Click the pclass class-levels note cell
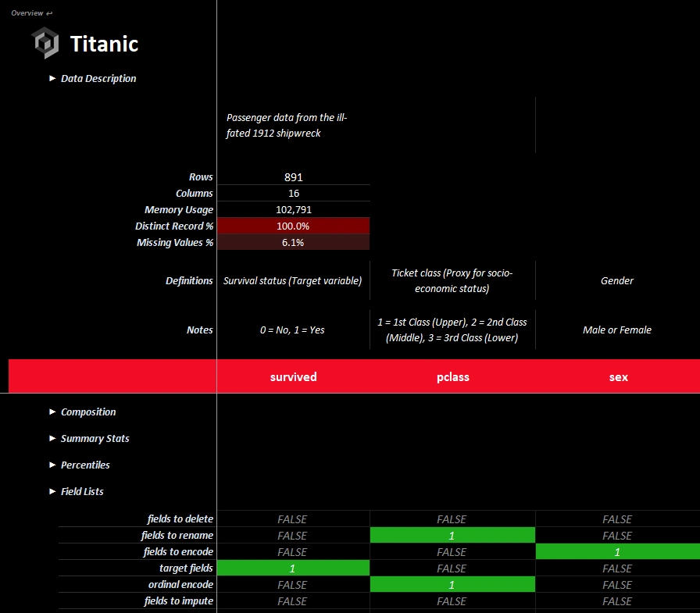This screenshot has width=700, height=613. point(452,330)
